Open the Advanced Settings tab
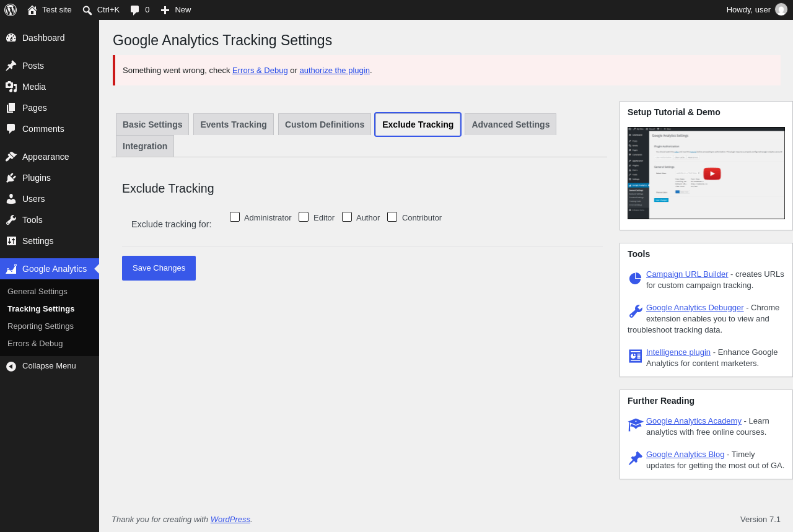 point(510,124)
